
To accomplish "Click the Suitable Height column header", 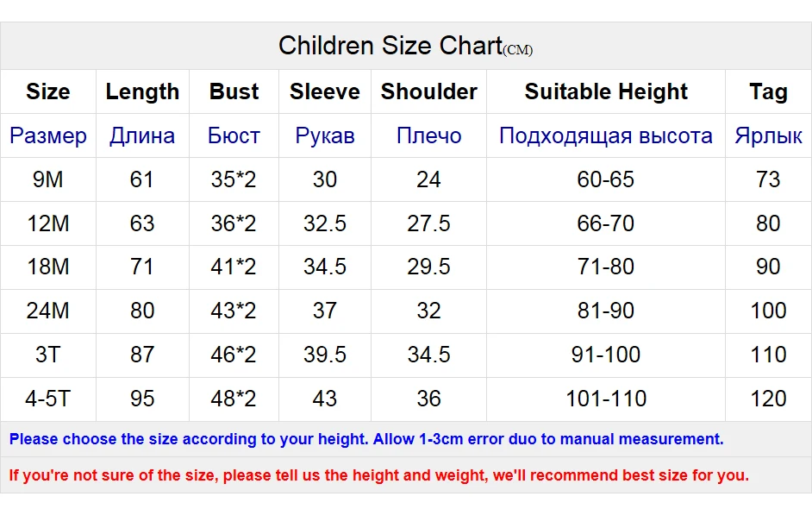I will click(606, 91).
